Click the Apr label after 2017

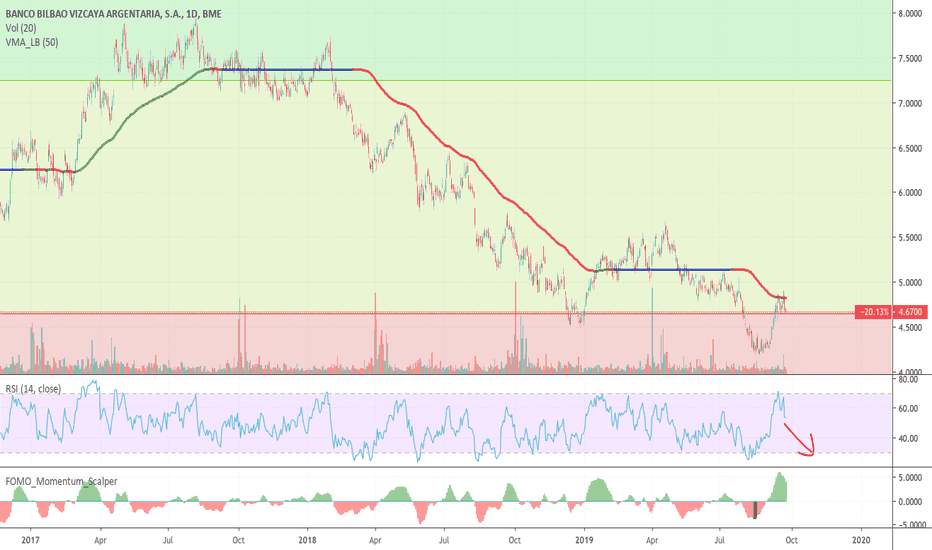point(100,540)
